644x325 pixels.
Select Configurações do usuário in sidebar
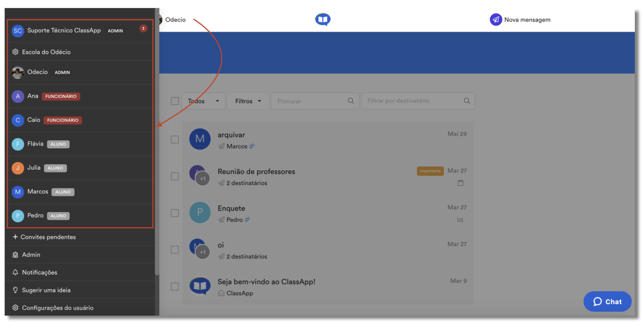point(80,307)
